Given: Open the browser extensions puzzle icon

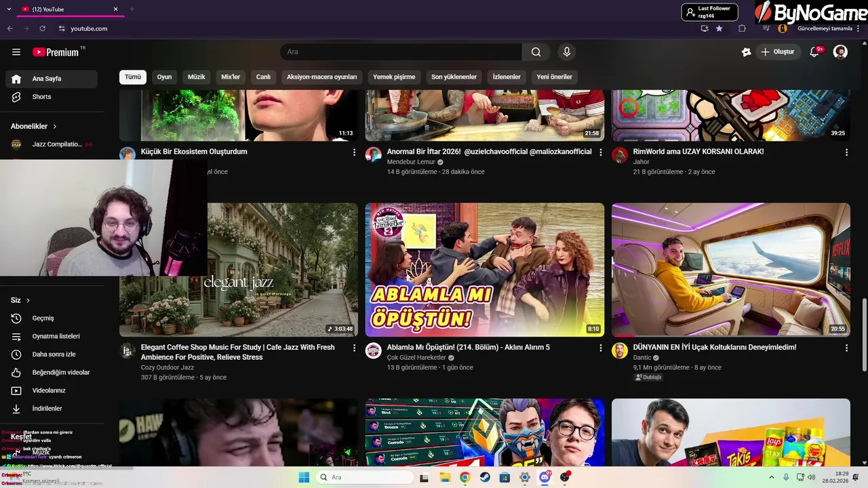Looking at the screenshot, I should click(742, 28).
